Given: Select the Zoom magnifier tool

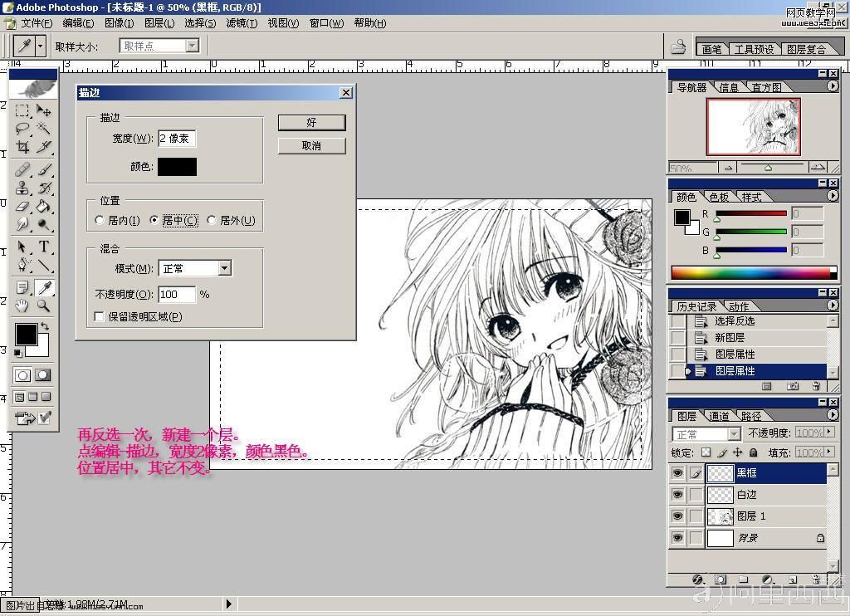Looking at the screenshot, I should coord(43,306).
